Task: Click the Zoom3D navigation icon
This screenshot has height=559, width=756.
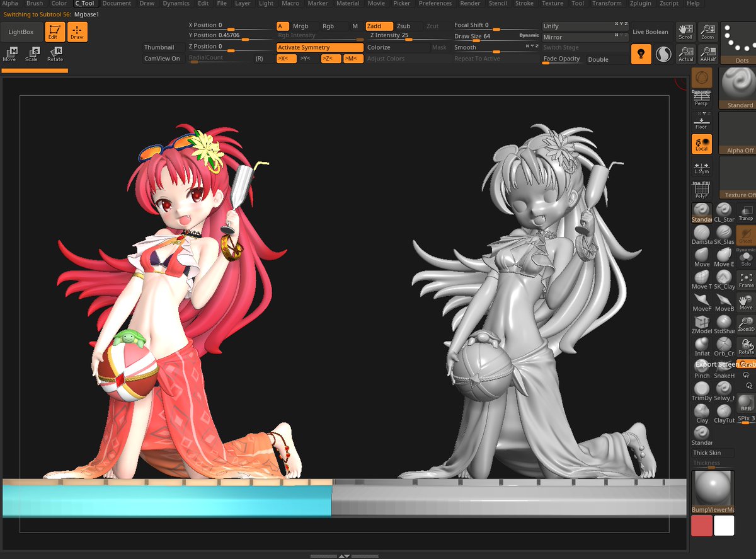Action: pos(746,324)
